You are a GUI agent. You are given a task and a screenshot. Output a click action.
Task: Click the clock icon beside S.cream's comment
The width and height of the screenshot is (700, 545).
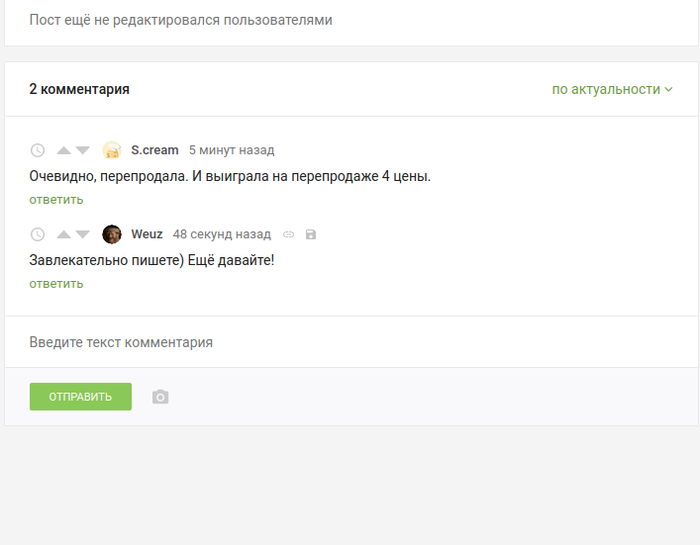coord(38,151)
